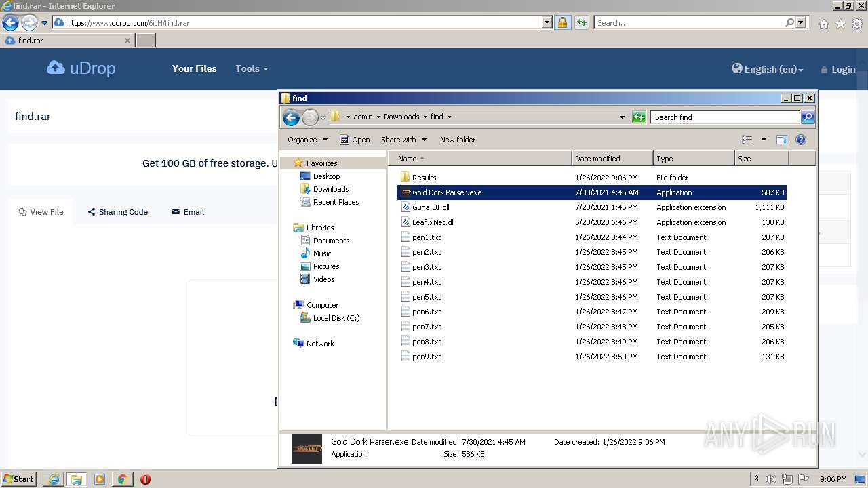Select the Libraries header in navigation pane

(x=320, y=228)
